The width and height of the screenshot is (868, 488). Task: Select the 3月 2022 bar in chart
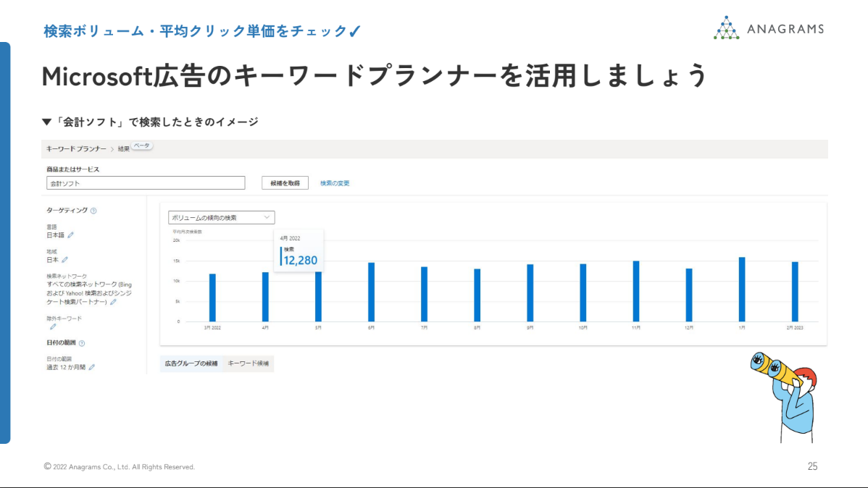(212, 298)
